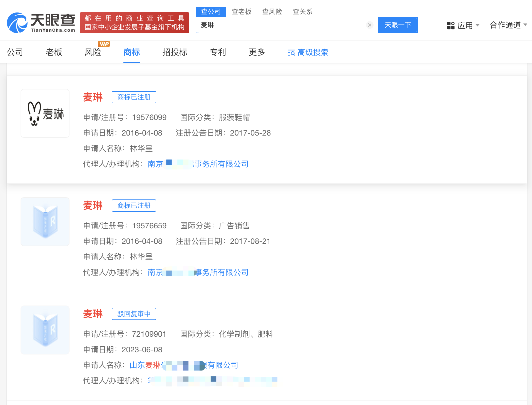Click 服装鞋帽 classification text

pyautogui.click(x=234, y=117)
